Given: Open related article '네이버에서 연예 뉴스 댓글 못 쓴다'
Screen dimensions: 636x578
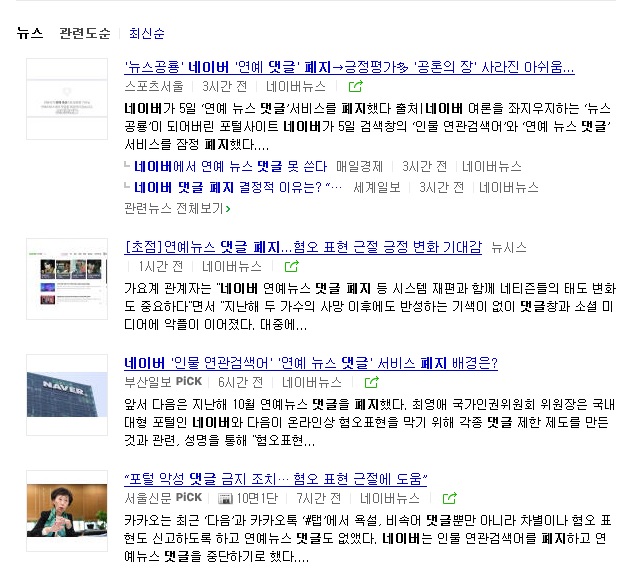Looking at the screenshot, I should 230,166.
